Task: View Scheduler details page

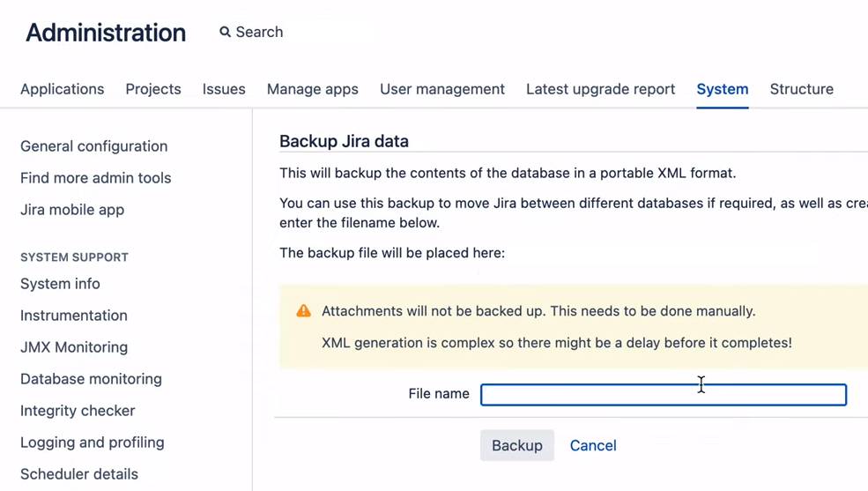Action: pyautogui.click(x=79, y=474)
